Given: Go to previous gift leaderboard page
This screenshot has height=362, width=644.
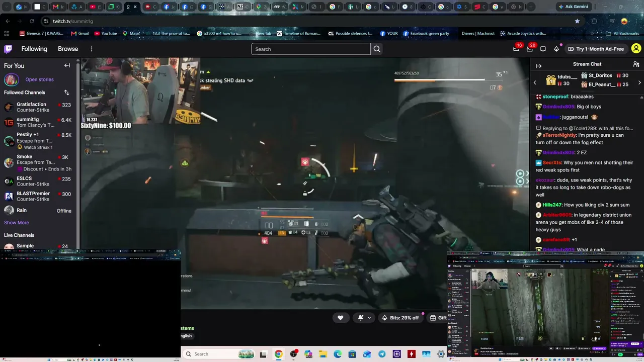Looking at the screenshot, I should tap(535, 82).
